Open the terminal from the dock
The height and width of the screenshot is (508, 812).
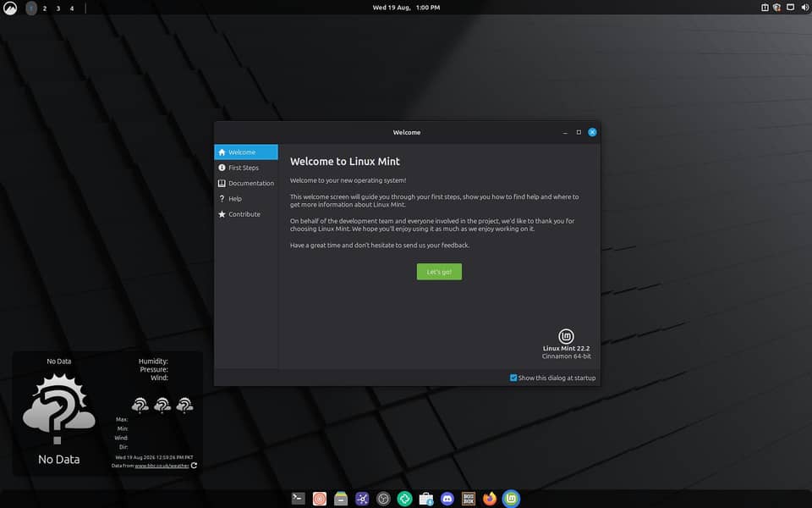coord(299,499)
